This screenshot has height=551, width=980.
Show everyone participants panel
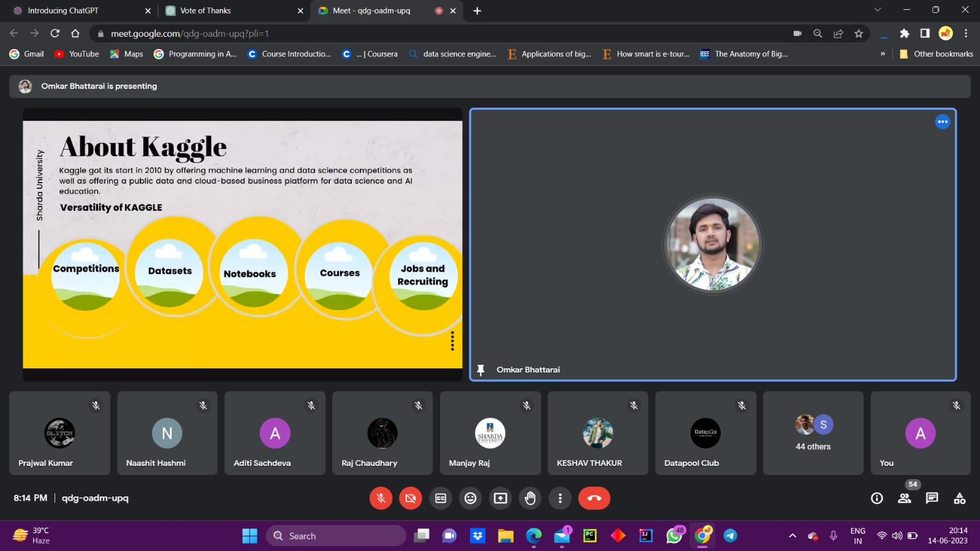[x=904, y=498]
